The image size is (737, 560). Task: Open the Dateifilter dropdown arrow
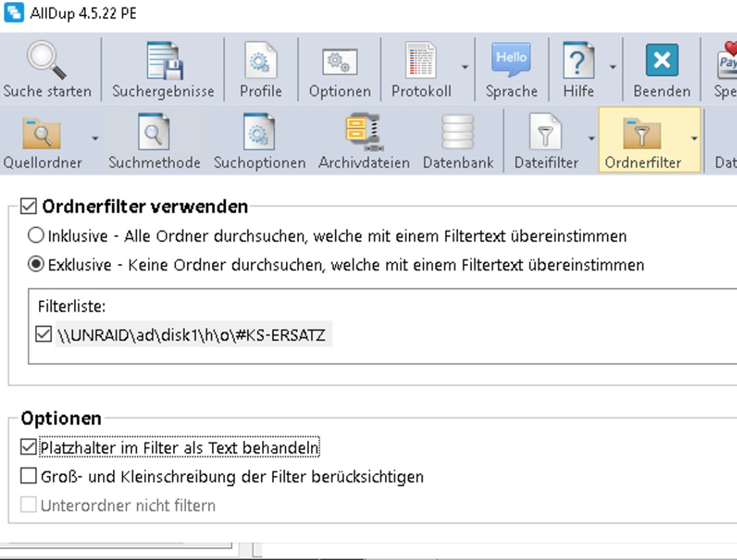coord(590,139)
